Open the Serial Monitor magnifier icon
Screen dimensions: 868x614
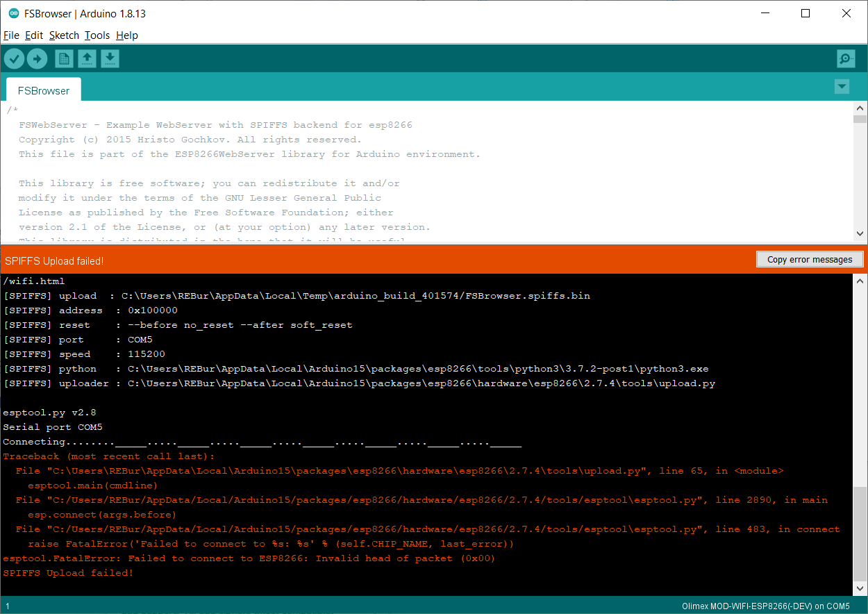tap(846, 59)
